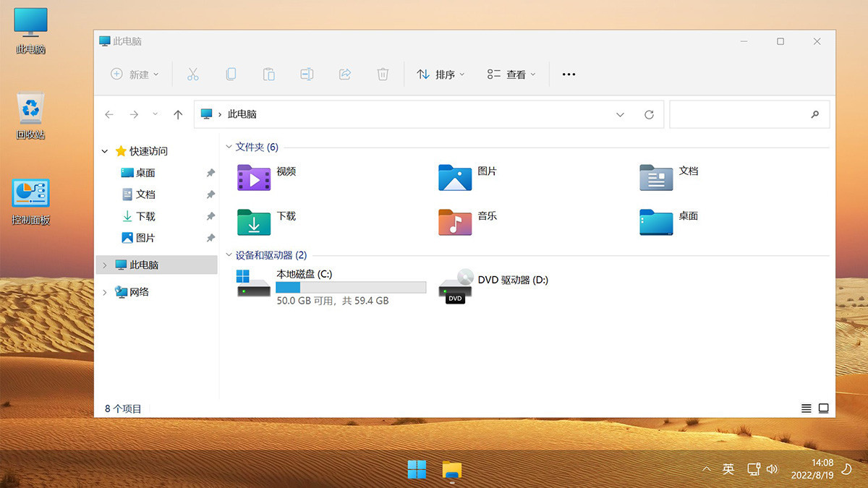
Task: Click the Copy icon in toolbar
Action: (231, 74)
